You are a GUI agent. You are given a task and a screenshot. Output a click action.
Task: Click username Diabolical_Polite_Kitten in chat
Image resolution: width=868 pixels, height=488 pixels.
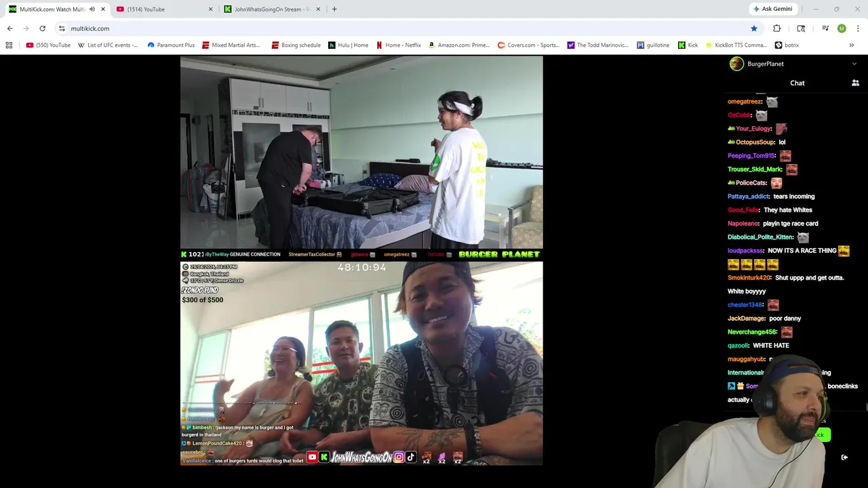click(760, 237)
